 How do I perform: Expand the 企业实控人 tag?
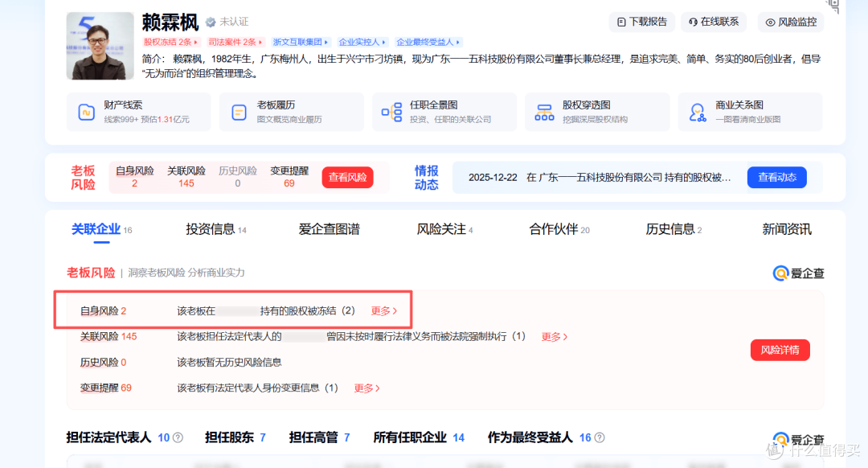[x=362, y=42]
